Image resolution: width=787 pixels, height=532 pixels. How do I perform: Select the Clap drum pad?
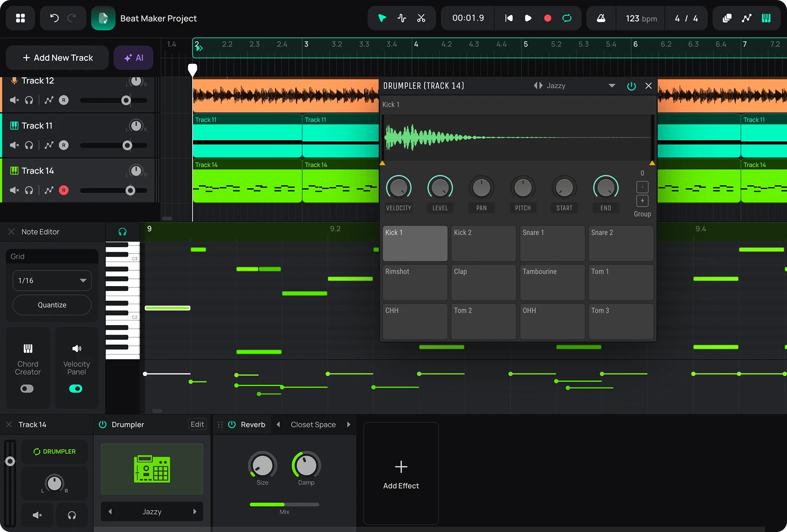click(483, 282)
